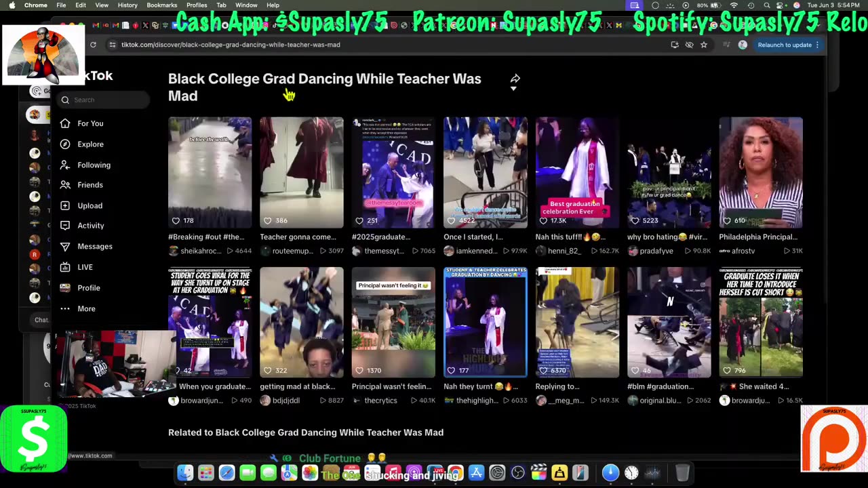
Task: Open the '#2025graduate...' video thumbnail
Action: [393, 173]
